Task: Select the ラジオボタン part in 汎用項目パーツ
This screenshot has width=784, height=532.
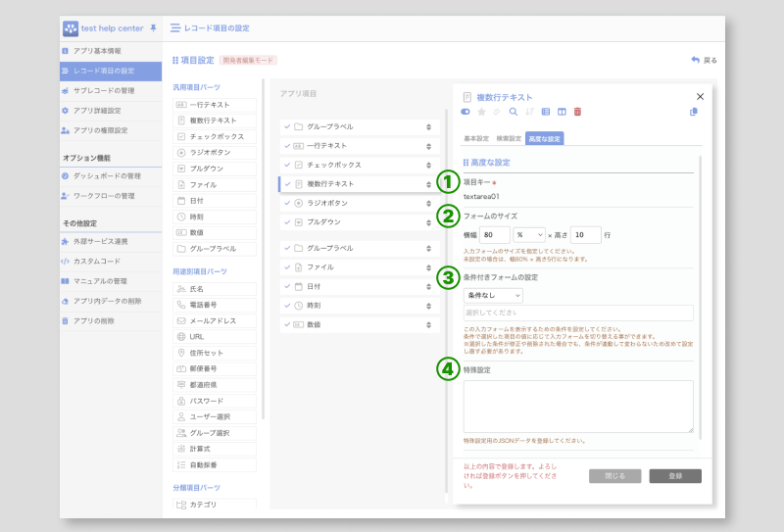Action: click(x=215, y=153)
